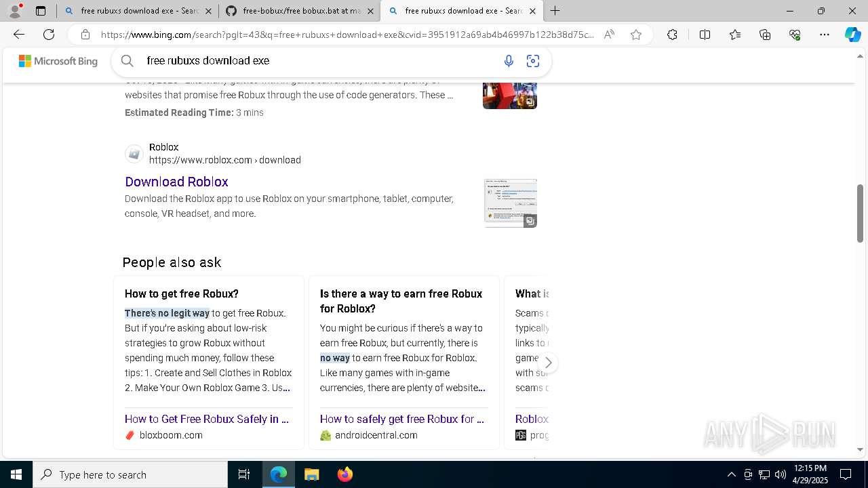Click scrollbar down arrow
Viewport: 868px width, 488px height.
click(x=860, y=449)
